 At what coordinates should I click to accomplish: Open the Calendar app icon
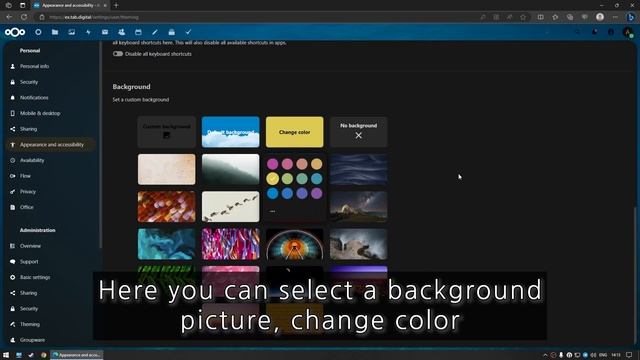coord(138,32)
